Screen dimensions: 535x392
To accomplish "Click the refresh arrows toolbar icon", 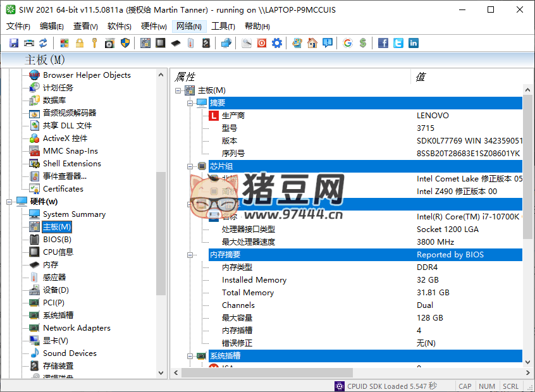I will pyautogui.click(x=43, y=43).
